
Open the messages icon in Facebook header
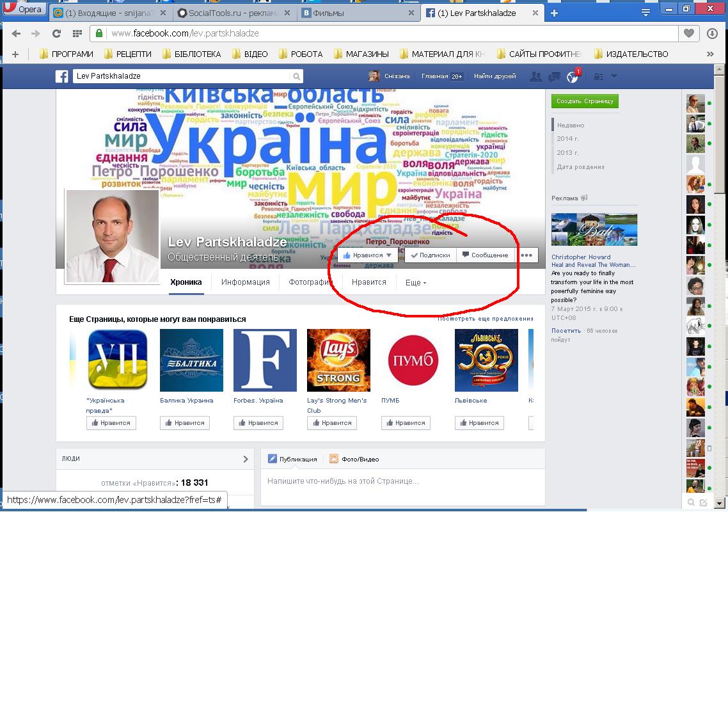click(555, 77)
